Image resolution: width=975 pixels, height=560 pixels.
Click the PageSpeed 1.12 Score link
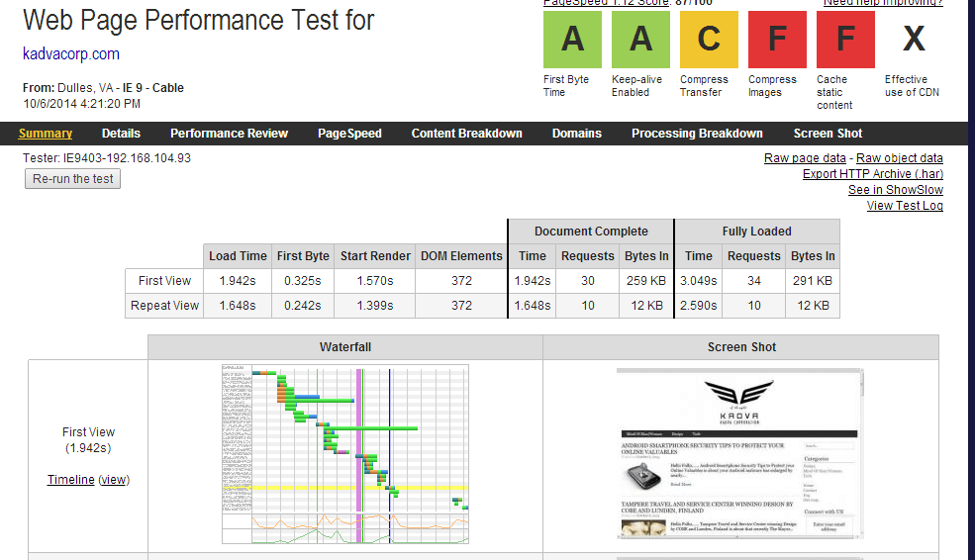(x=606, y=3)
